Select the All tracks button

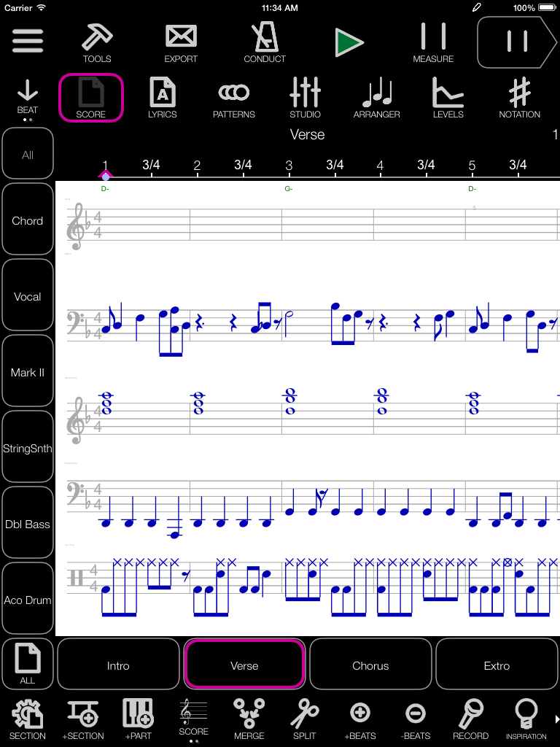pos(28,153)
